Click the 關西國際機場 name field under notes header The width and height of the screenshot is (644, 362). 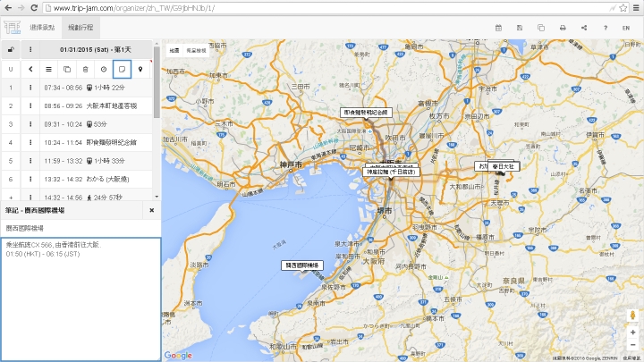[80, 228]
